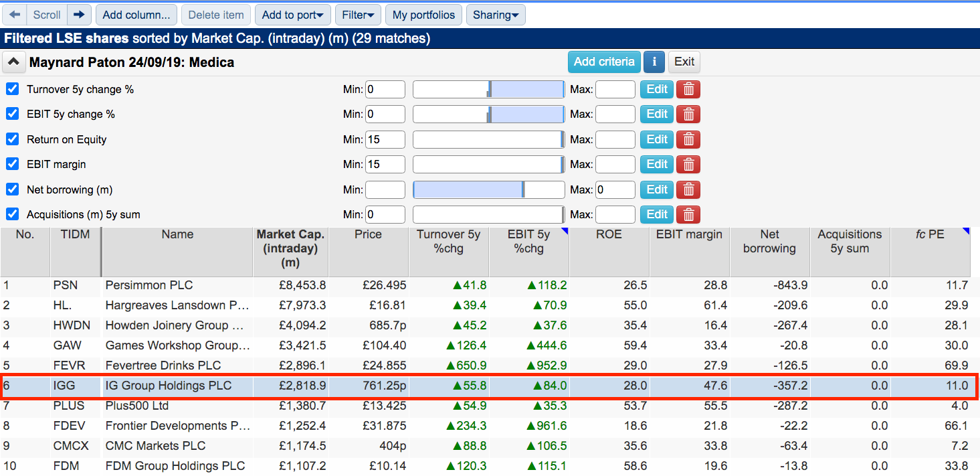Sort by the Market Cap. (intraday) column header
The image size is (980, 476).
click(x=290, y=251)
